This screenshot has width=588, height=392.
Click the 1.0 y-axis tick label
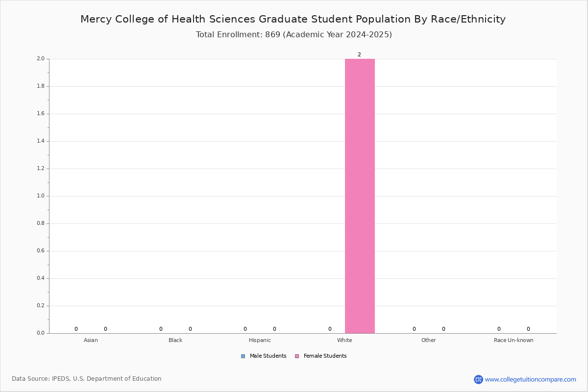tap(40, 196)
